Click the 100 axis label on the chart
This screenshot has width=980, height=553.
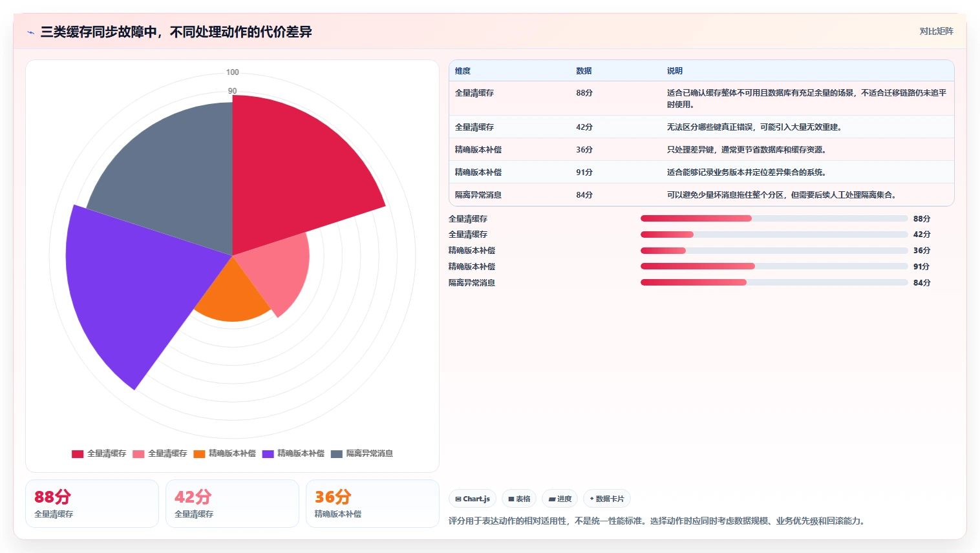(x=232, y=72)
